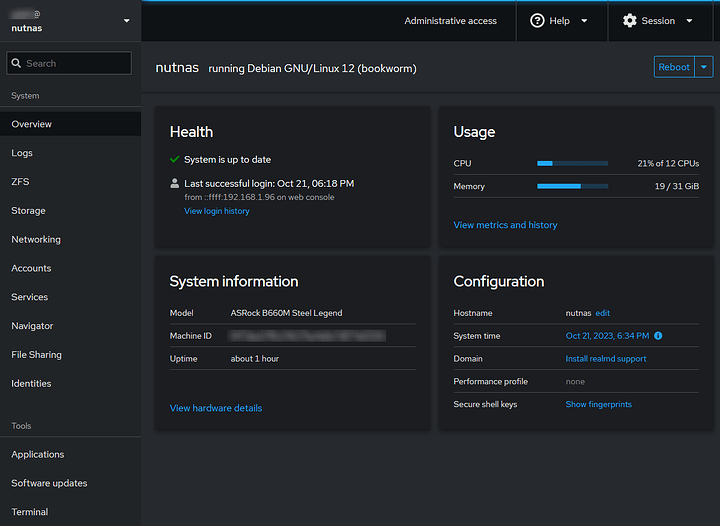Screen dimensions: 720x526
Task: Click the hostname edit link
Action: click(603, 313)
